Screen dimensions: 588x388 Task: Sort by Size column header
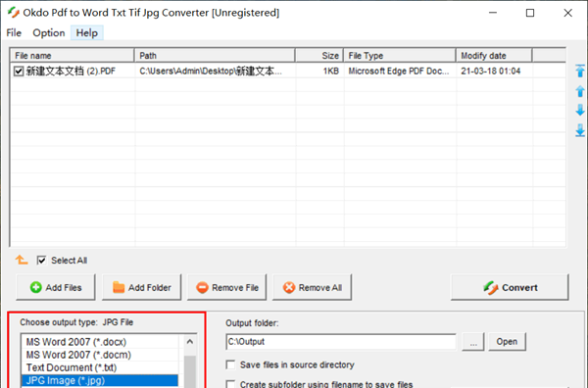pos(319,56)
